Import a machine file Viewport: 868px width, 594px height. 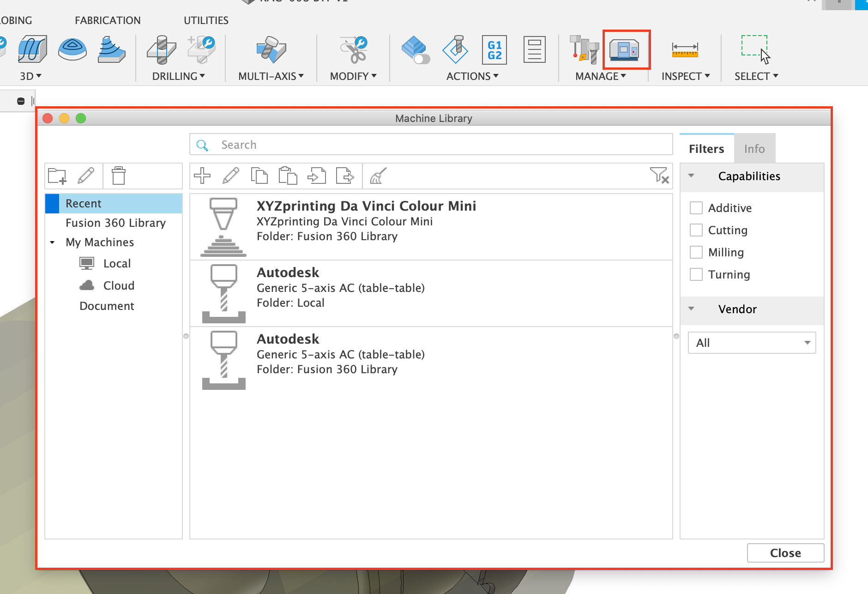[x=317, y=176]
